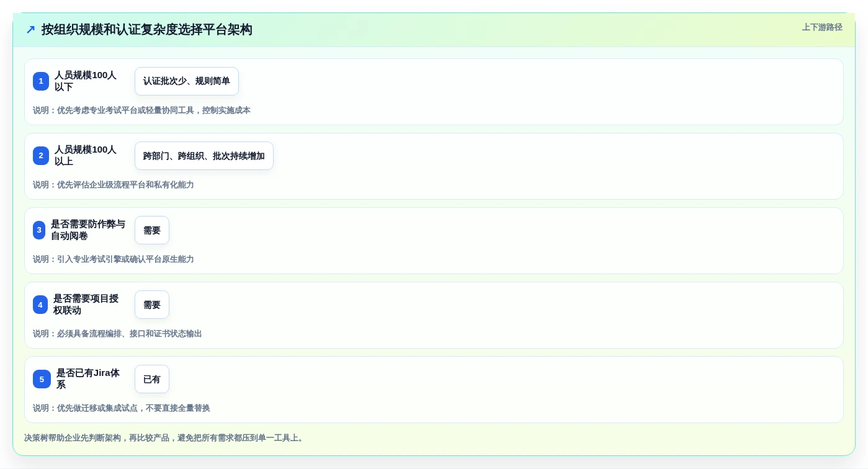Click the 认证批次少、规则简单 chip
Image resolution: width=868 pixels, height=469 pixels.
click(187, 81)
